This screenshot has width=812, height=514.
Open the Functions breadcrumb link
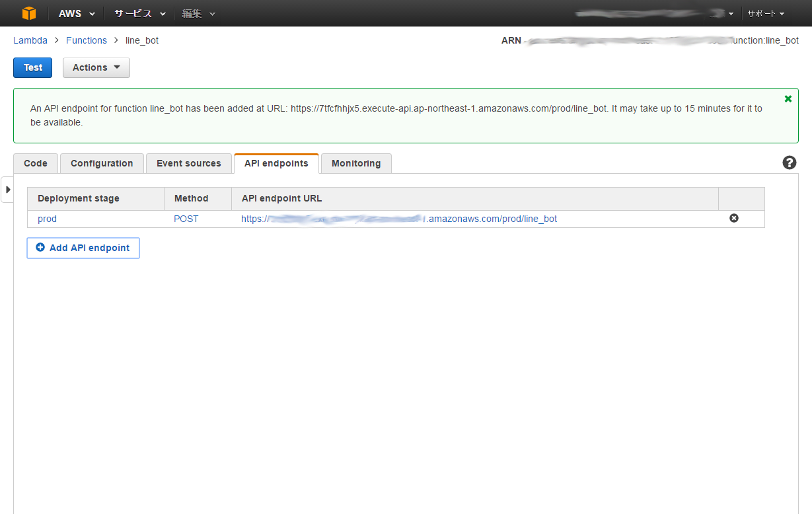coord(87,40)
